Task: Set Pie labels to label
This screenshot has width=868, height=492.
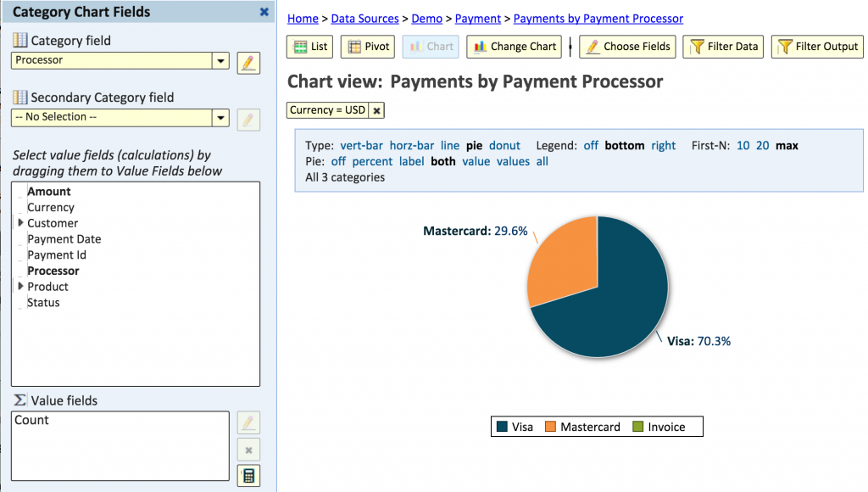Action: pyautogui.click(x=412, y=161)
